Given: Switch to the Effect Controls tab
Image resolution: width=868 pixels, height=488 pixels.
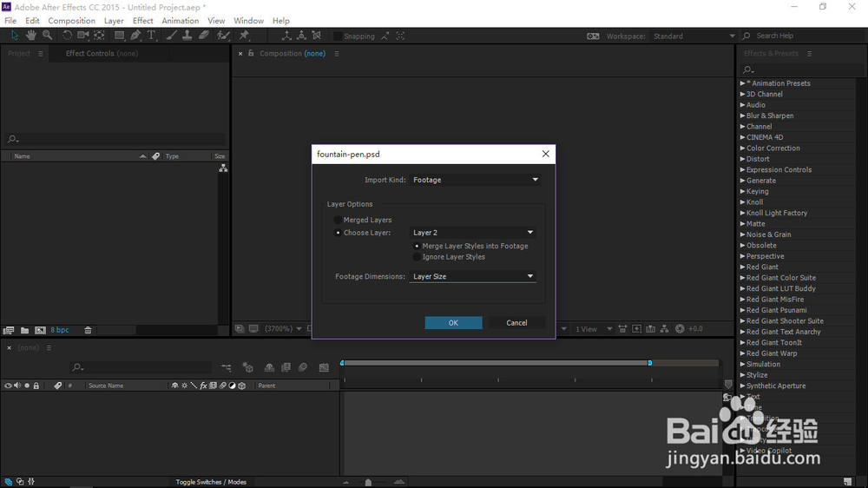Looking at the screenshot, I should click(102, 53).
